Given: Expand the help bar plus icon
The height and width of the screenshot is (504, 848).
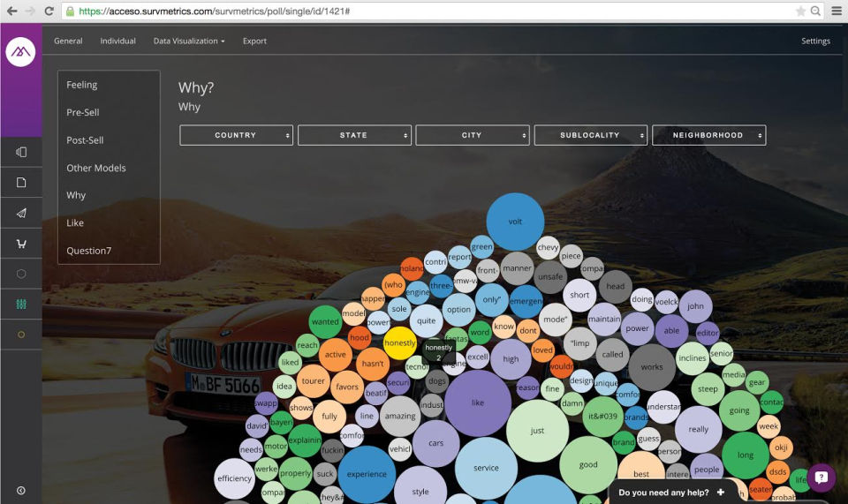Looking at the screenshot, I should coord(721,493).
